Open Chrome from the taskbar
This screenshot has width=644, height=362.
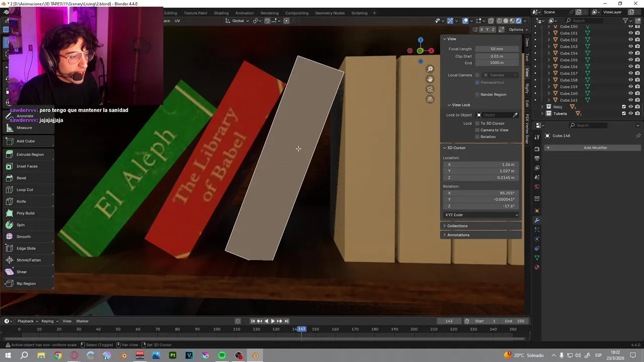[58, 355]
